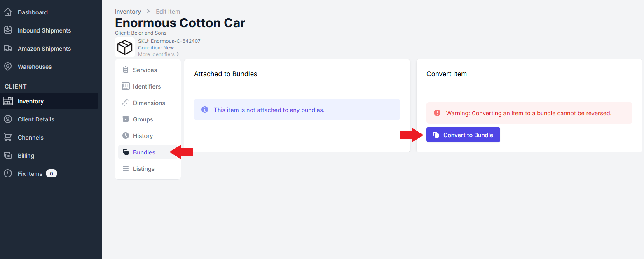644x259 pixels.
Task: Click the Dashboard home icon
Action: coord(8,12)
